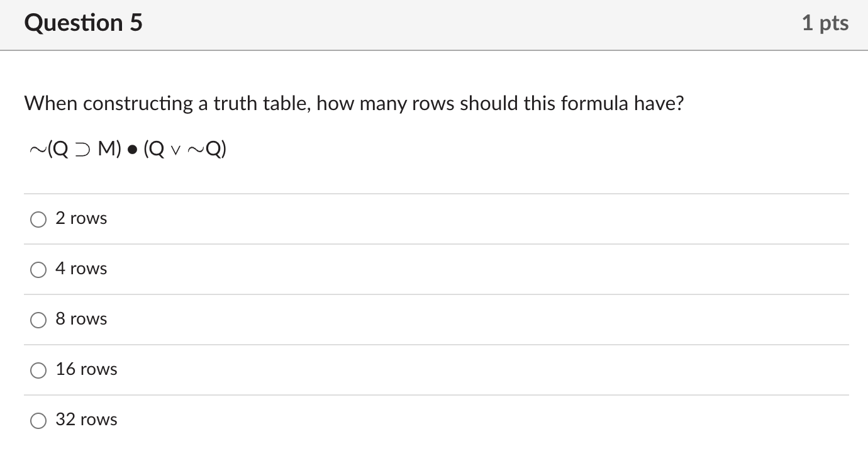Click the Question 5 header

click(x=82, y=23)
